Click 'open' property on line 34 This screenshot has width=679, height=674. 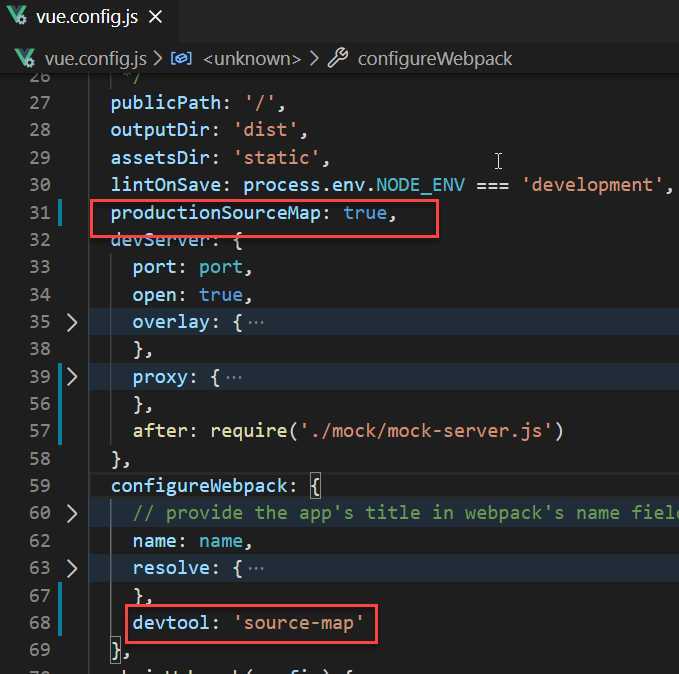[155, 295]
